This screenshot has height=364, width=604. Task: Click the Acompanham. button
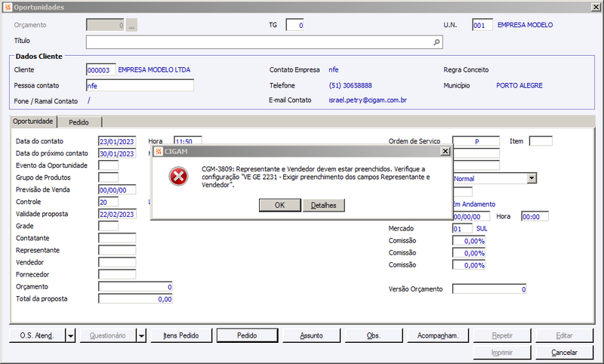(438, 336)
